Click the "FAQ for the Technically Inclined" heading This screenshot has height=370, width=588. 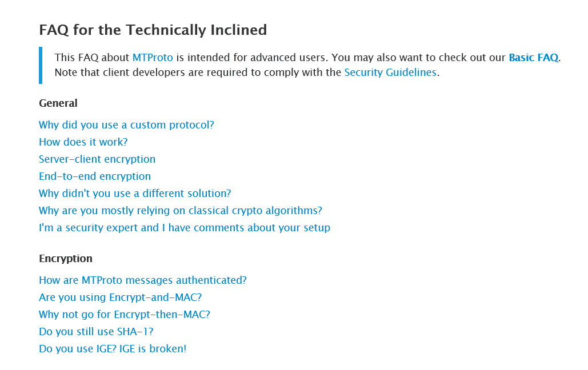(153, 30)
